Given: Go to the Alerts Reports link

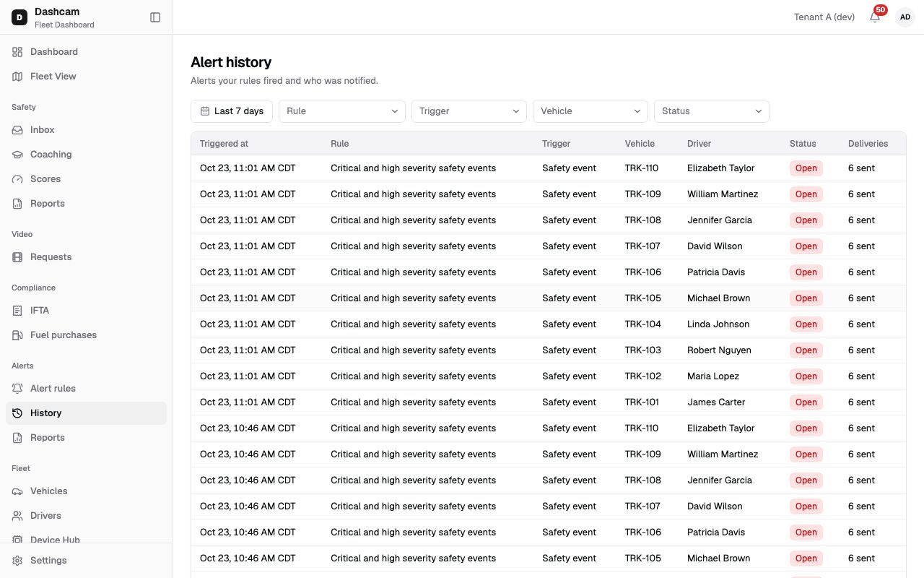Looking at the screenshot, I should pyautogui.click(x=87, y=438).
